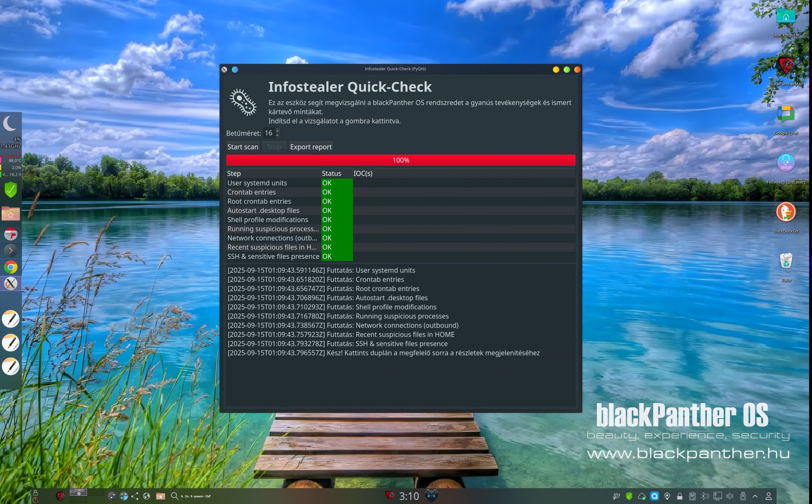
Task: Click the green shield icon in the left dock
Action: [11, 190]
